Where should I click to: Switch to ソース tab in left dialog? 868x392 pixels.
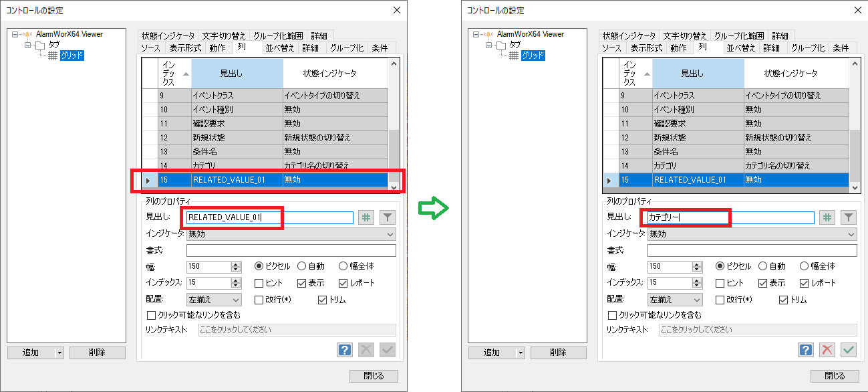point(150,48)
